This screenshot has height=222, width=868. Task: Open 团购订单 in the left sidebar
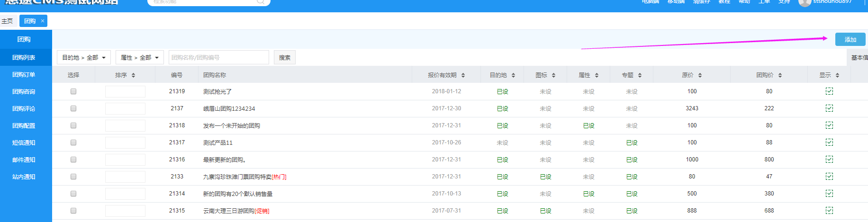pos(24,75)
